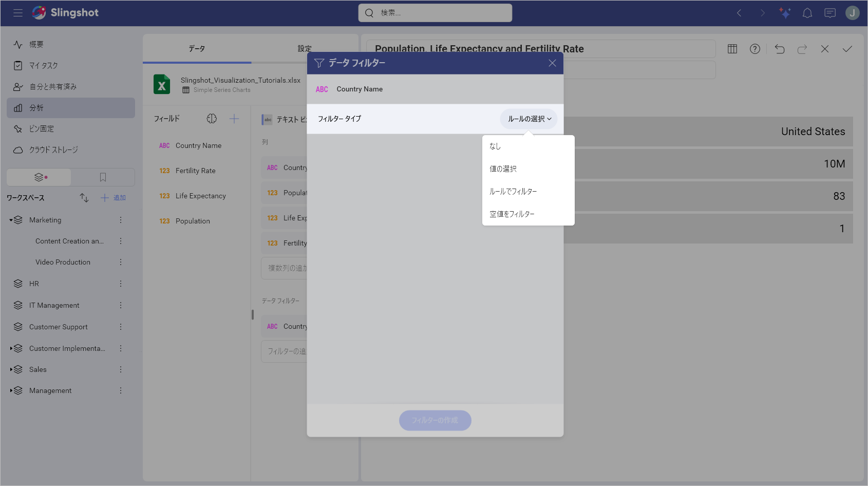868x486 pixels.
Task: Choose 空値をフィルター option
Action: (528, 214)
